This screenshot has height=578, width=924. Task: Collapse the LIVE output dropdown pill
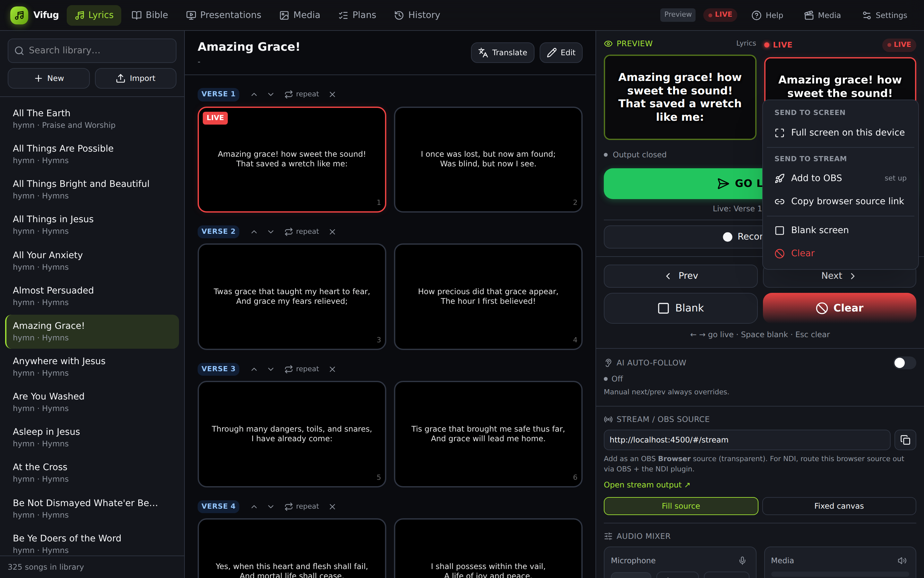tap(899, 45)
